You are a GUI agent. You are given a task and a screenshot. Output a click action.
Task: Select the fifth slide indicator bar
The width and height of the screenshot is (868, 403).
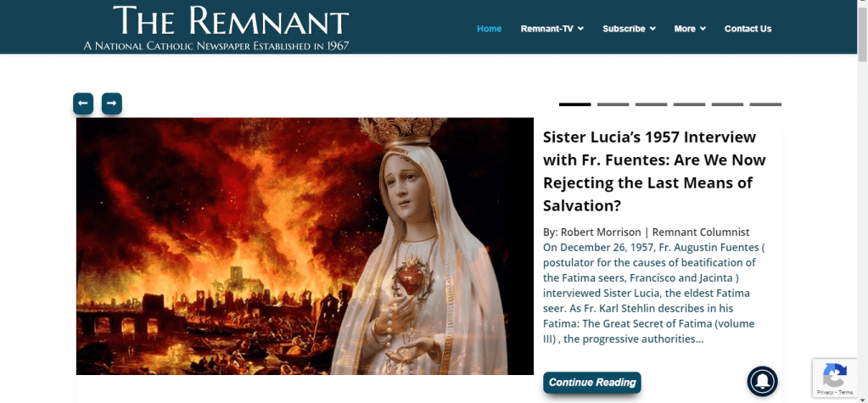point(727,104)
